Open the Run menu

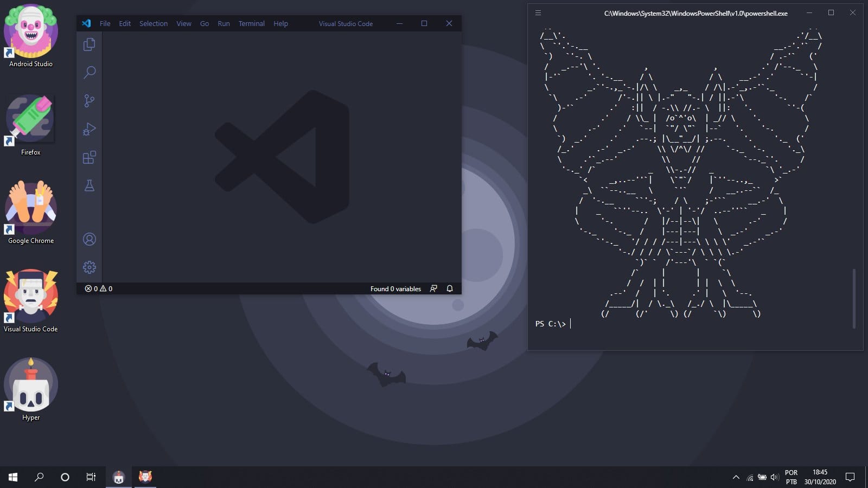223,23
